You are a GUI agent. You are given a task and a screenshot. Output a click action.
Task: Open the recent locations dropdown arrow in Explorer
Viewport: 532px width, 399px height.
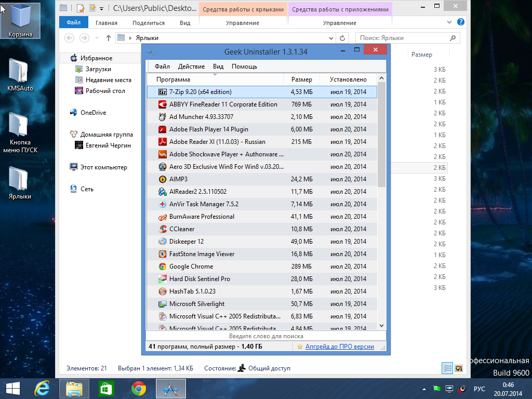coord(97,37)
